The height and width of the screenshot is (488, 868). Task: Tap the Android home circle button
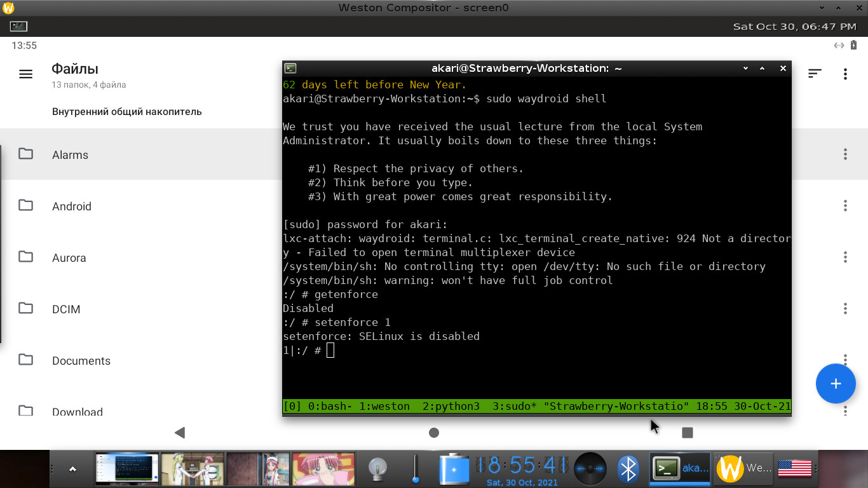click(433, 433)
